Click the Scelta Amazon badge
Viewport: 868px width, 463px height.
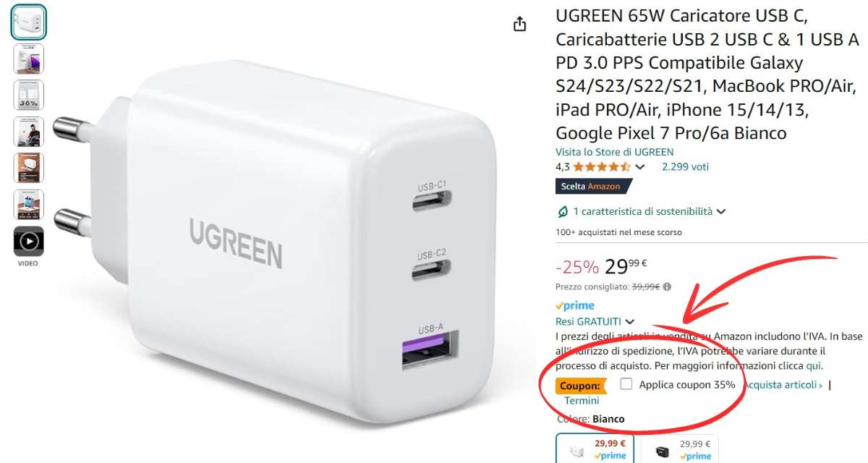click(x=592, y=186)
